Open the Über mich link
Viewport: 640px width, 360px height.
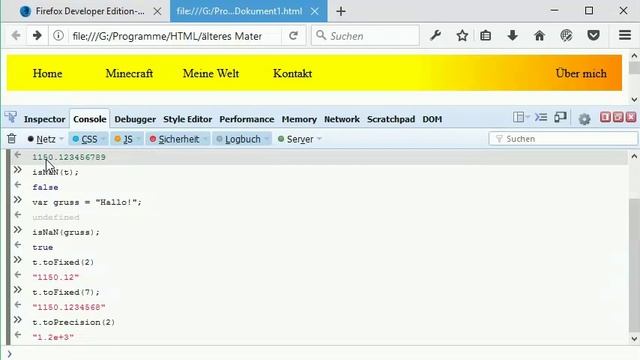(x=581, y=73)
